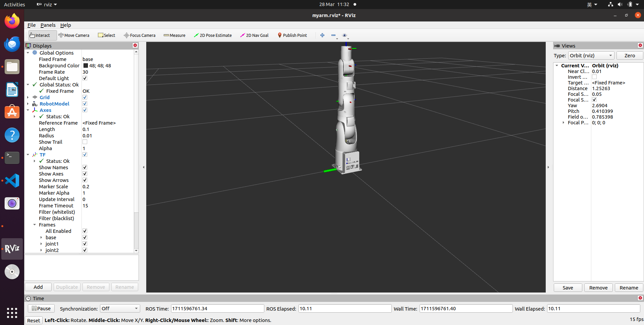
Task: Click the Reset button
Action: tap(34, 320)
